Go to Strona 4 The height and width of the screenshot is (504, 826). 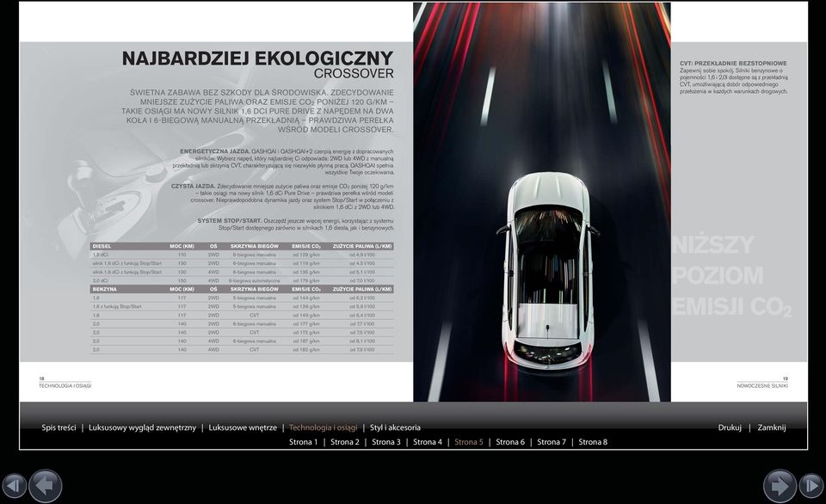click(428, 442)
